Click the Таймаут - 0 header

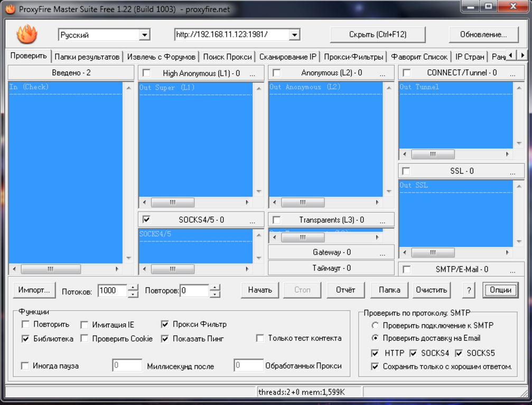(x=331, y=268)
